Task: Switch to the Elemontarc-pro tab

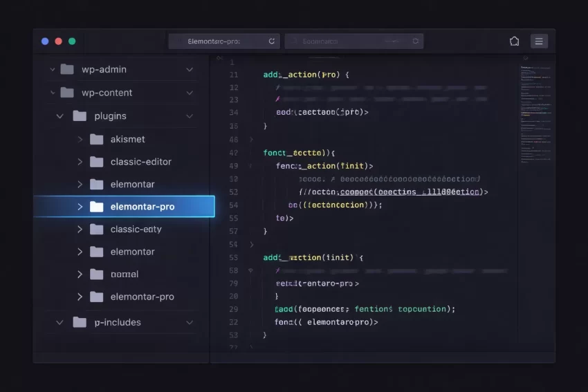Action: [224, 41]
